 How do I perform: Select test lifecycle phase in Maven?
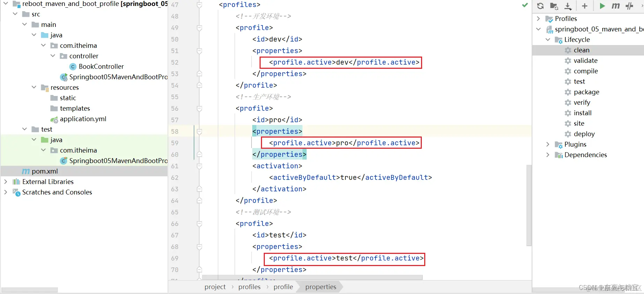579,81
